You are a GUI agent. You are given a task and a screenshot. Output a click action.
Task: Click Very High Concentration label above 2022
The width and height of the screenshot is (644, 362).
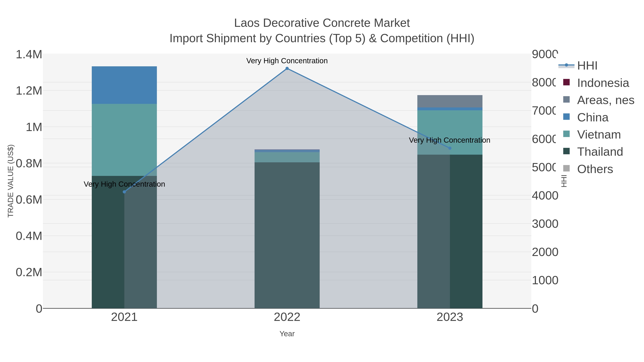point(287,61)
